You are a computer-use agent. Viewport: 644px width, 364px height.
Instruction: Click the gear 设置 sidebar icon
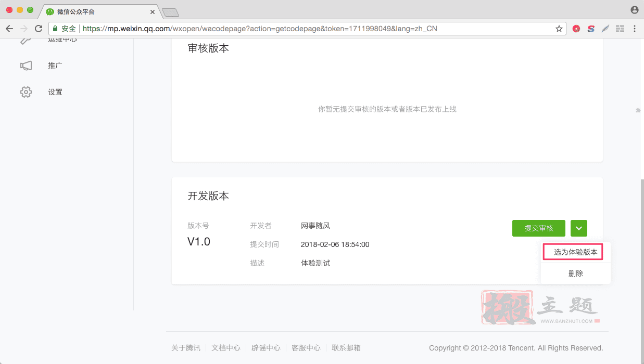[26, 92]
